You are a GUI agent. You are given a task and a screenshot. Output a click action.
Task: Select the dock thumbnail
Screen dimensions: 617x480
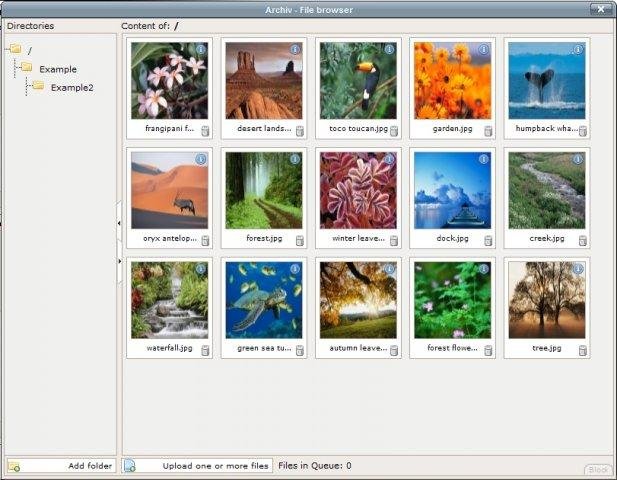point(453,190)
